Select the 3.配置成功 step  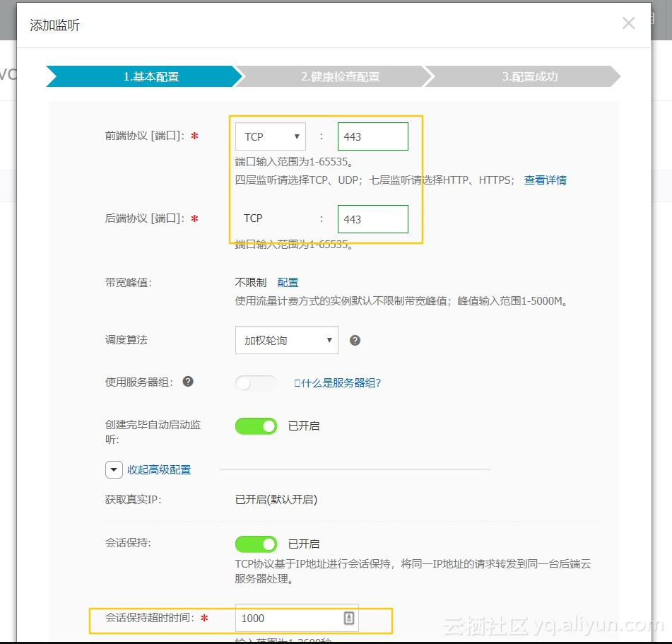[523, 76]
